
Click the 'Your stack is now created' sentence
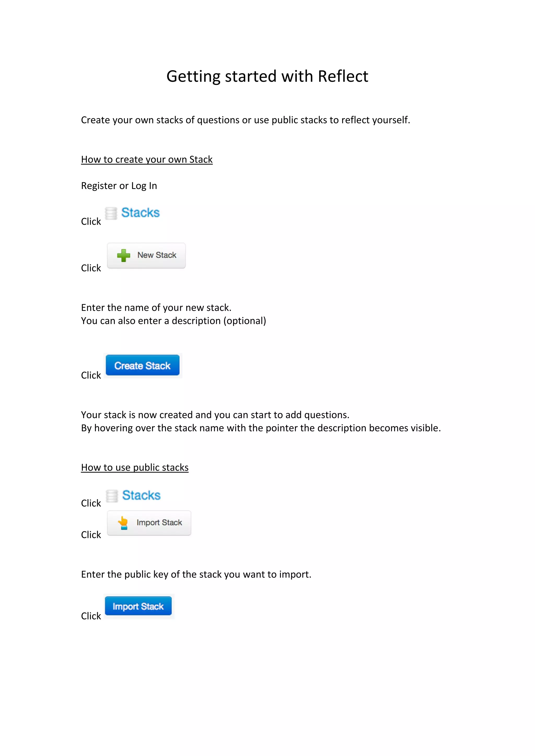point(215,415)
